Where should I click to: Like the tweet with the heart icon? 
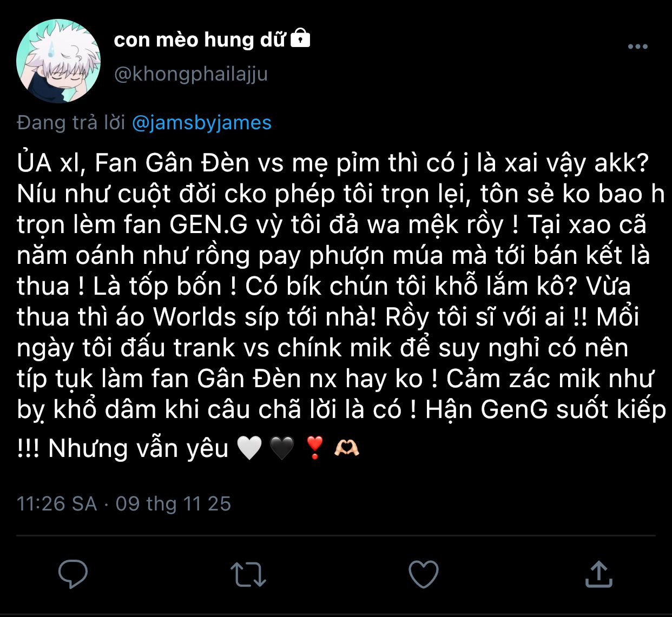(423, 574)
